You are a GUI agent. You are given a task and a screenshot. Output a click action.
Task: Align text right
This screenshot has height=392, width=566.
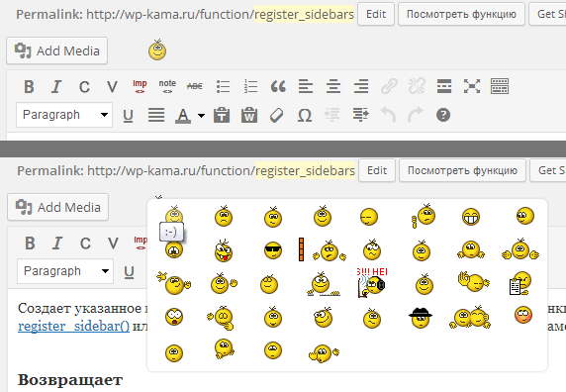[x=361, y=87]
